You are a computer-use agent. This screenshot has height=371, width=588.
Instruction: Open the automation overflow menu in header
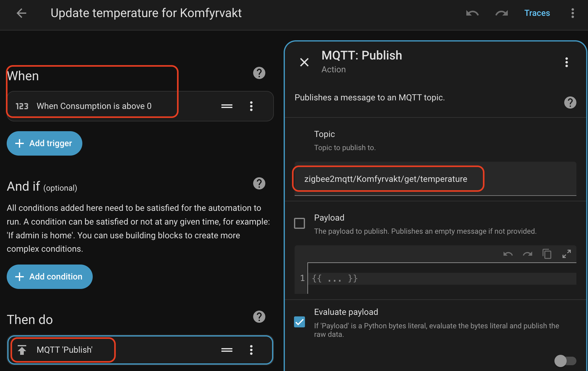(572, 13)
